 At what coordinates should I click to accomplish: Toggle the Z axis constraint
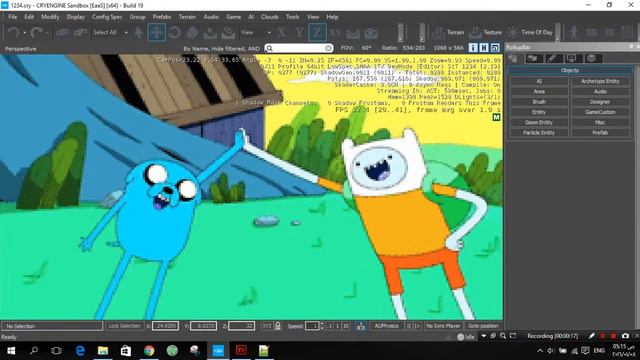[317, 32]
